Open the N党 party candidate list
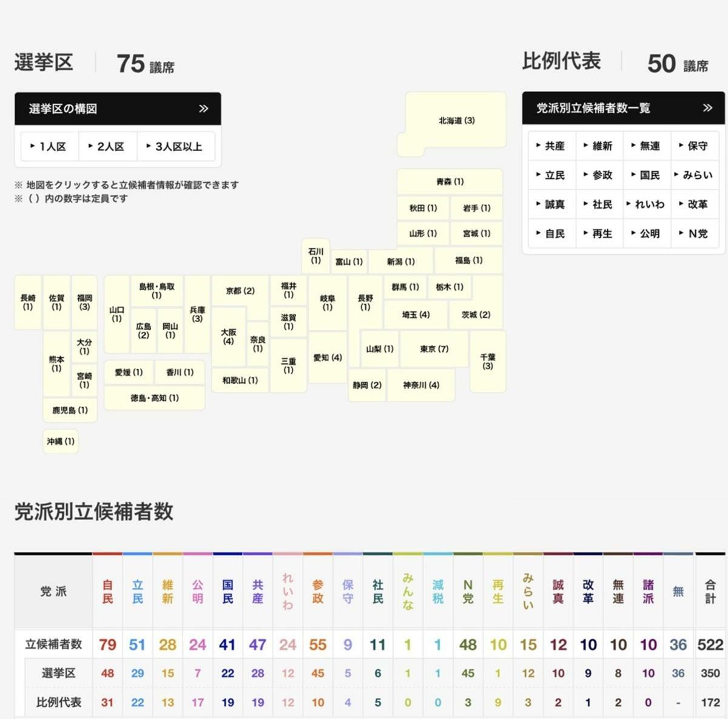Image resolution: width=728 pixels, height=719 pixels. tap(695, 233)
